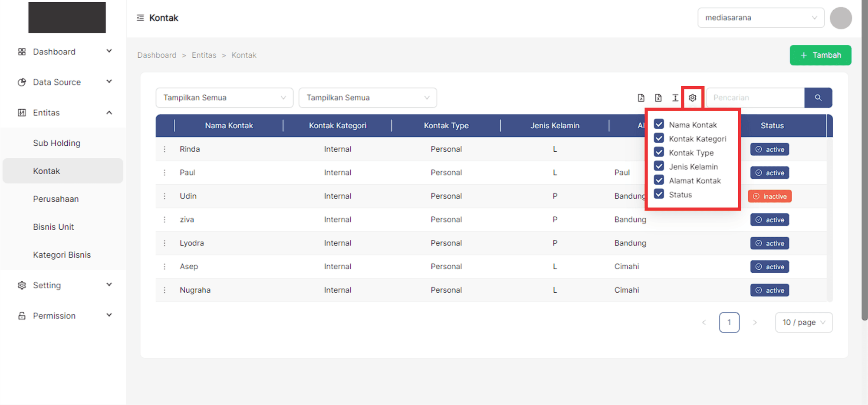
Task: Expand the Data Source sidebar menu
Action: 64,82
